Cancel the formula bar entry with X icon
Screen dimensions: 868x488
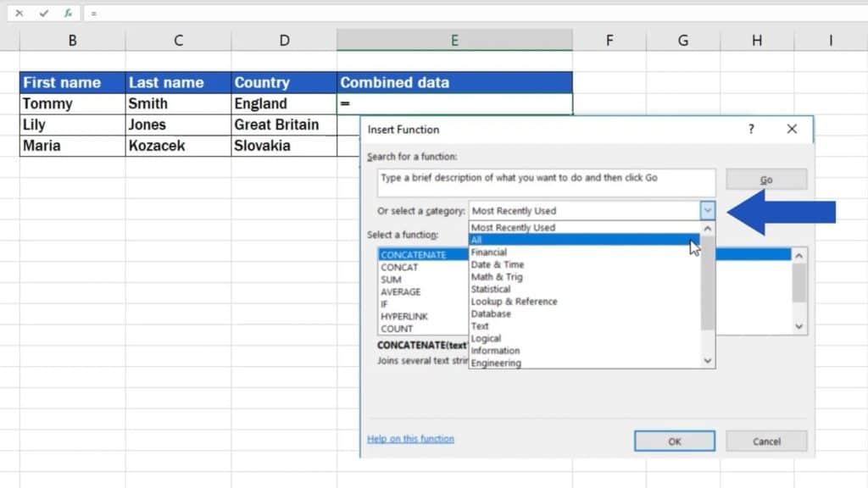pyautogui.click(x=19, y=14)
